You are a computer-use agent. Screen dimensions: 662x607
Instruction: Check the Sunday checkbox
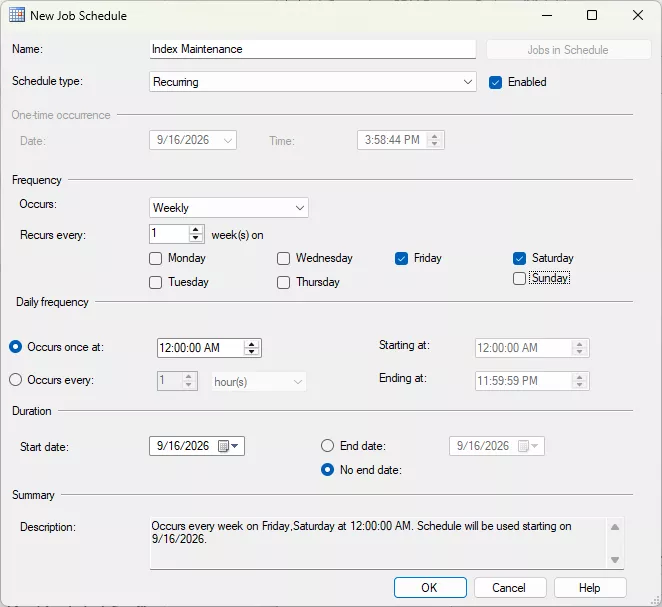[519, 279]
